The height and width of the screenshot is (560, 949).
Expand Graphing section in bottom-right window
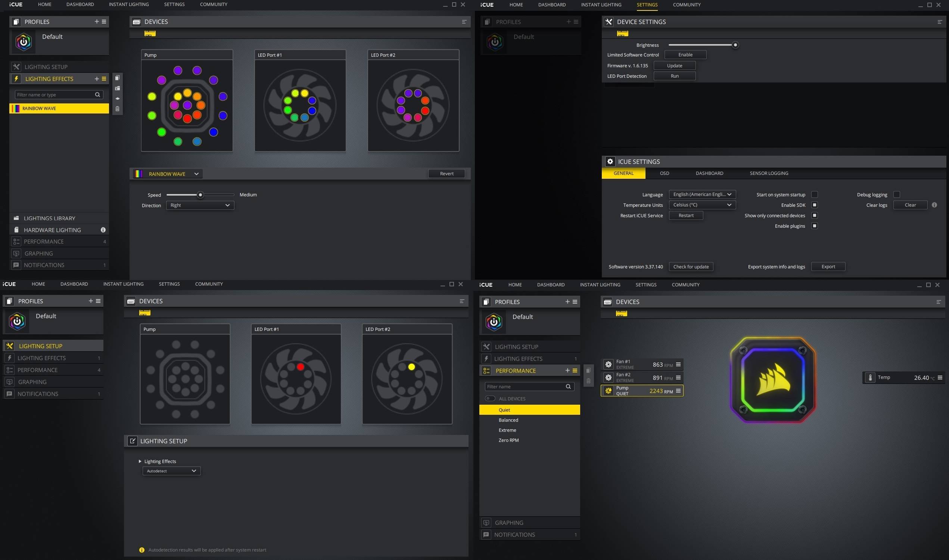pyautogui.click(x=529, y=523)
